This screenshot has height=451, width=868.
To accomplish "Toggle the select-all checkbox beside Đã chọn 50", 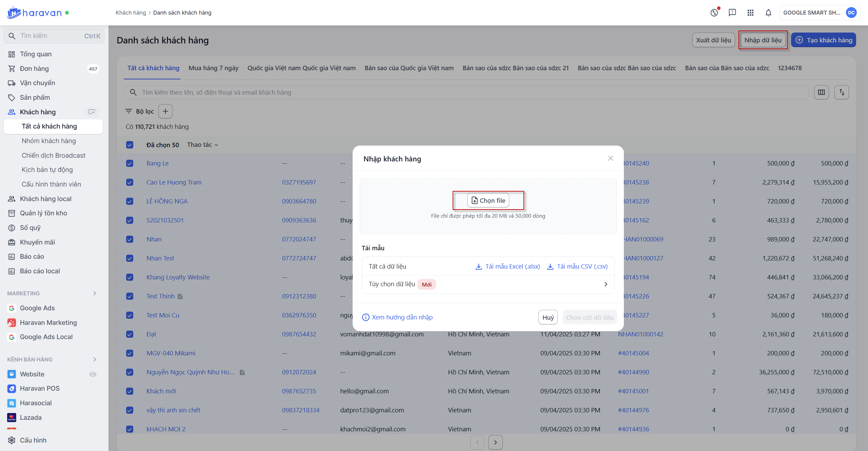I will (x=130, y=145).
